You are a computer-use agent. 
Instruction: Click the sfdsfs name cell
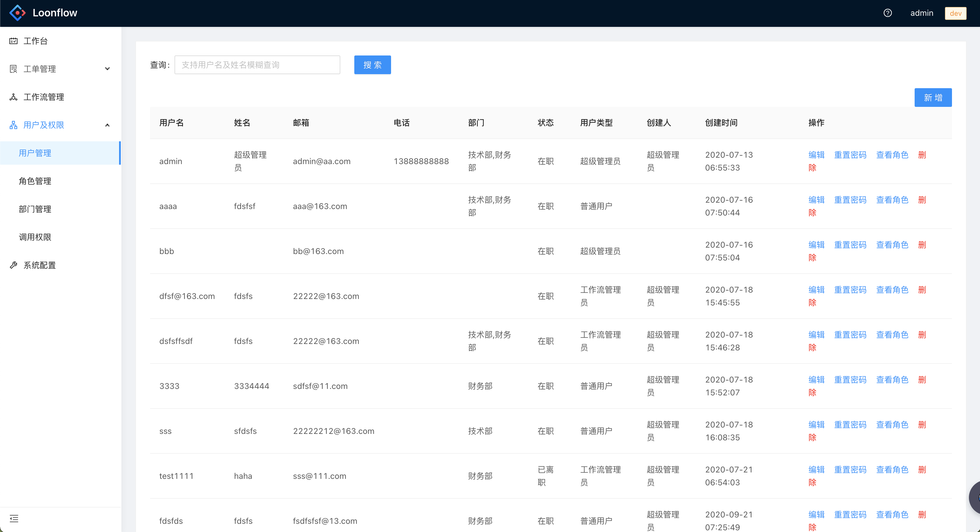click(245, 431)
